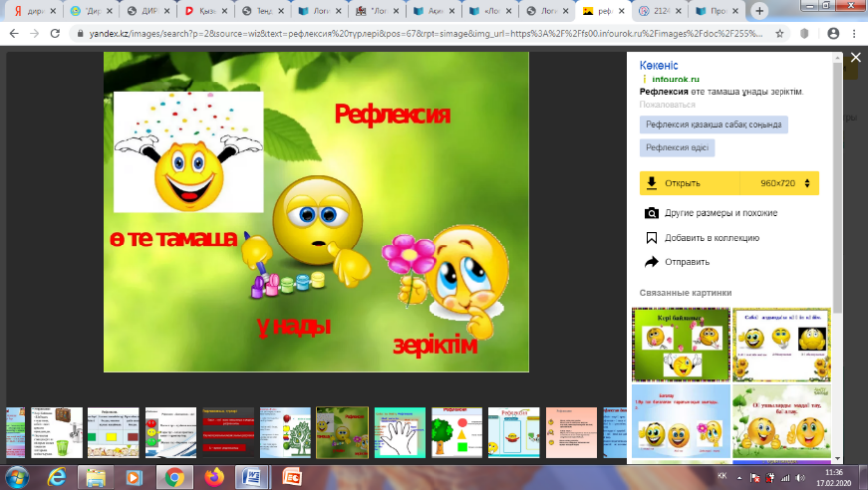Image resolution: width=868 pixels, height=490 pixels.
Task: Open the related thumbnail with two thumbs-up smileys
Action: pos(781,420)
